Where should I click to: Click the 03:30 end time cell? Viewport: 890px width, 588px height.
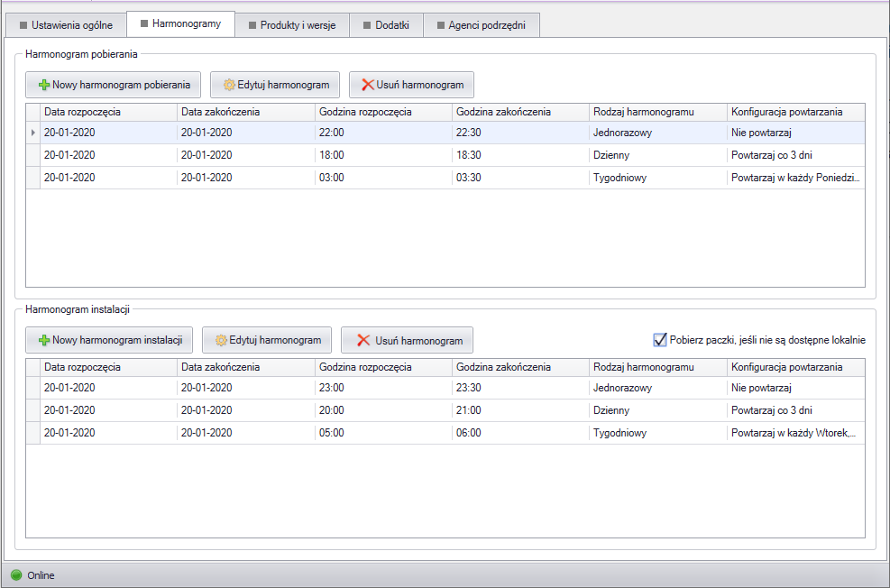(521, 178)
